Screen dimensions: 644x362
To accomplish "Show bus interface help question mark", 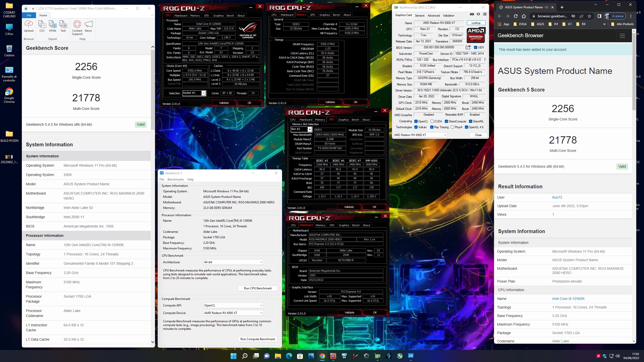I will tap(485, 60).
